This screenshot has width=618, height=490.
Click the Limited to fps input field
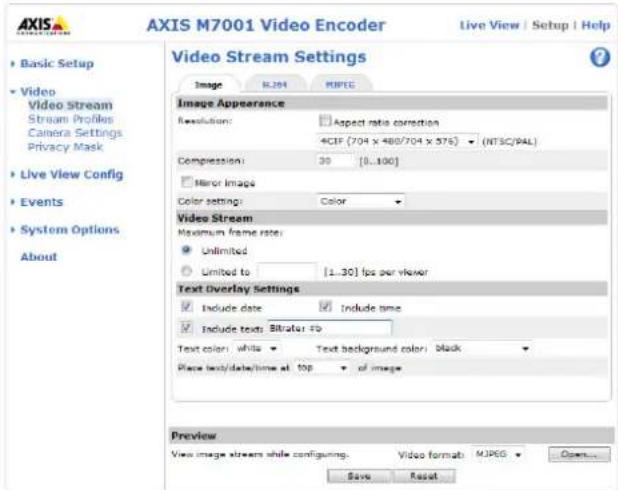coord(287,271)
